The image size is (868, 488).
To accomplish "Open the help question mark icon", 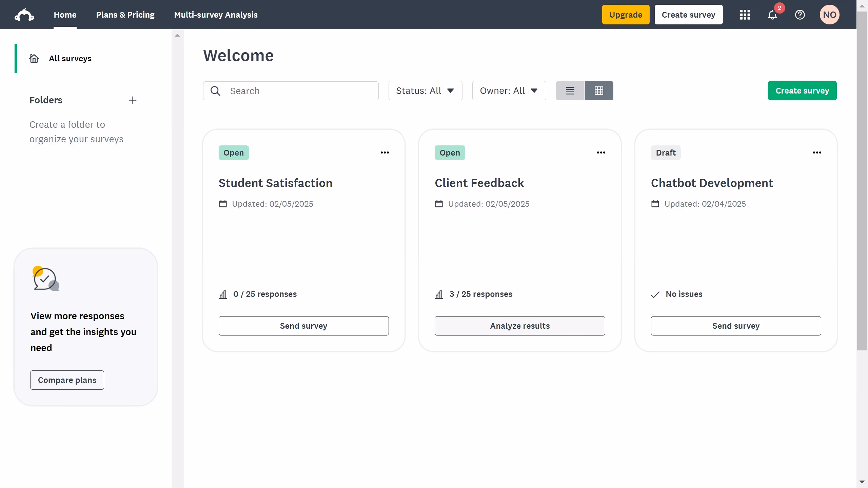I will tap(800, 15).
